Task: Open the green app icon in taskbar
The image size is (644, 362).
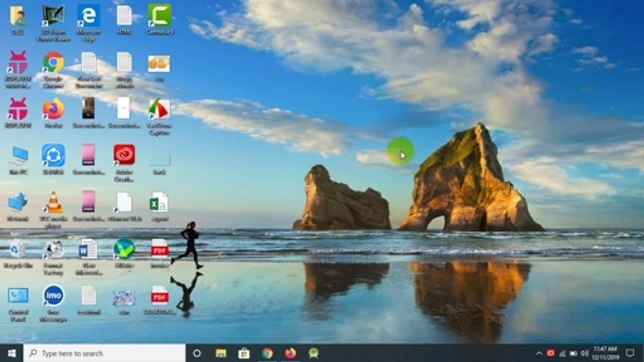Action: point(313,353)
